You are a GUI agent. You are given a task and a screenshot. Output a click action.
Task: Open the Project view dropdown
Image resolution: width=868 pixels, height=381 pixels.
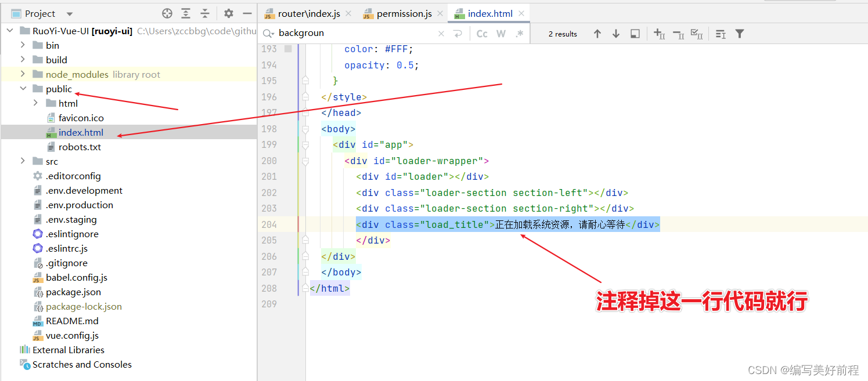click(70, 14)
